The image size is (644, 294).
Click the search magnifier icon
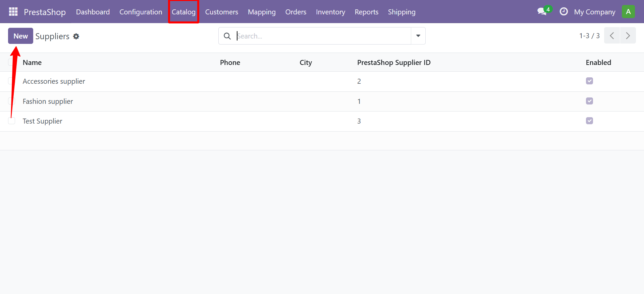pyautogui.click(x=227, y=36)
